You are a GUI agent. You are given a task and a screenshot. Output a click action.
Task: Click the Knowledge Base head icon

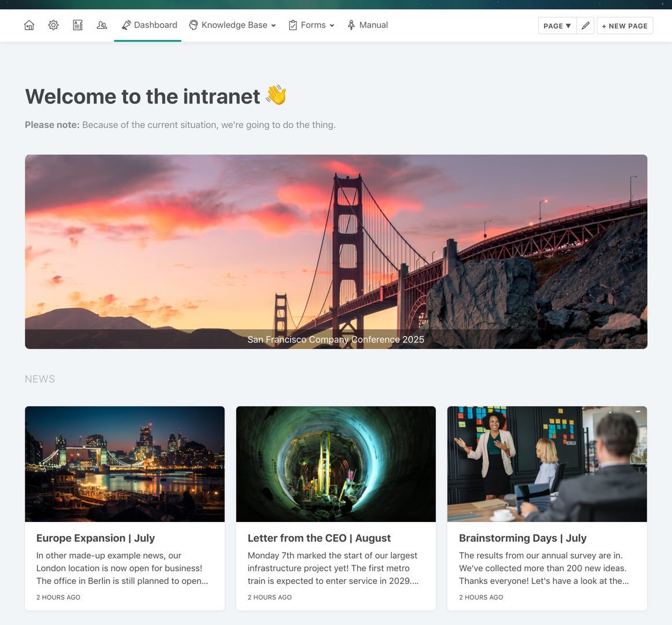pyautogui.click(x=194, y=25)
